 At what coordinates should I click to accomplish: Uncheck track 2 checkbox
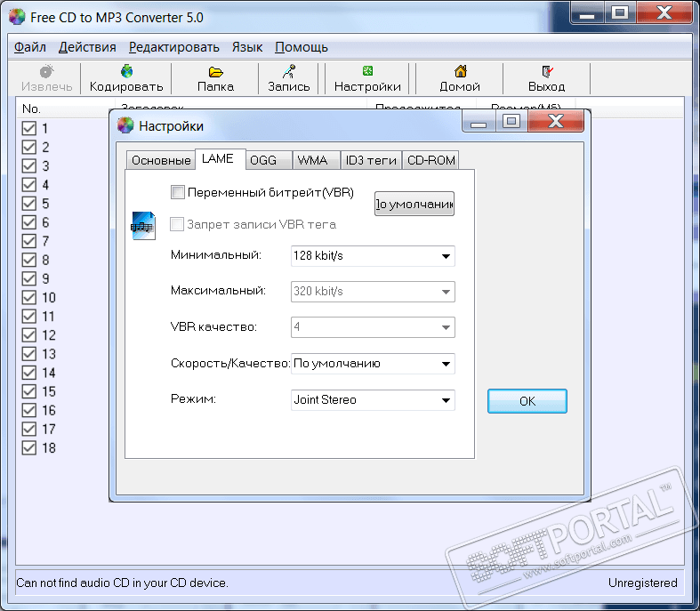coord(29,148)
